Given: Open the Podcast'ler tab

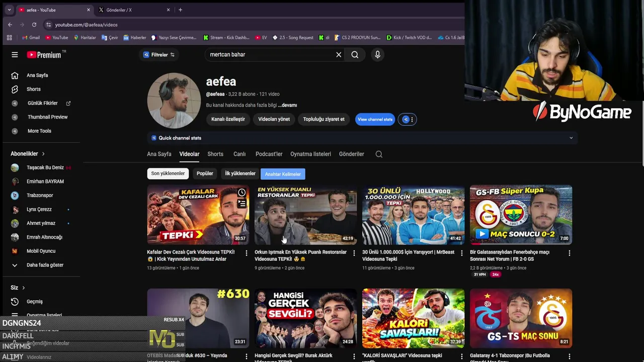Looking at the screenshot, I should [269, 154].
